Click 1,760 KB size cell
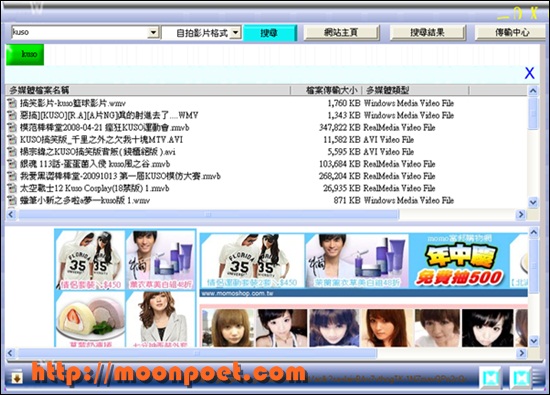 tap(344, 103)
